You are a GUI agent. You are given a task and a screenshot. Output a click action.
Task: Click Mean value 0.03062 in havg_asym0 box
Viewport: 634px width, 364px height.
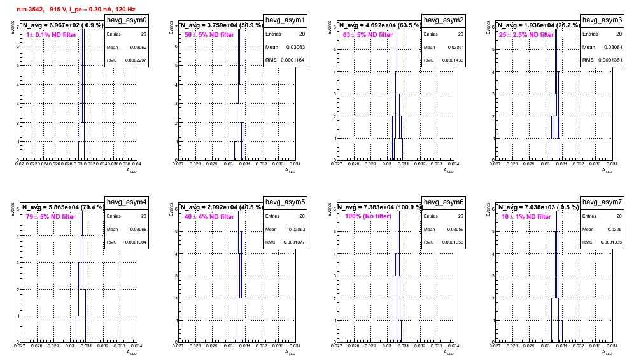pos(138,47)
